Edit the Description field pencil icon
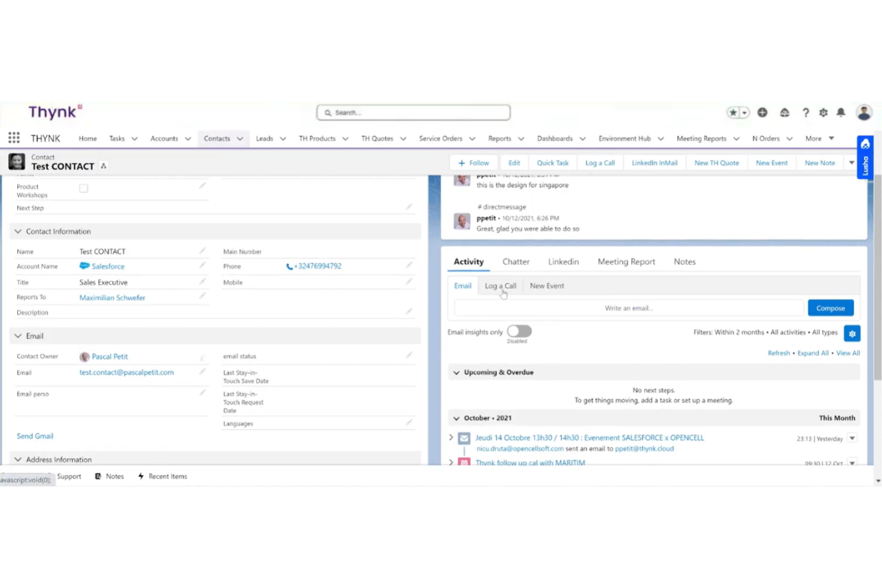The width and height of the screenshot is (882, 588). (409, 311)
